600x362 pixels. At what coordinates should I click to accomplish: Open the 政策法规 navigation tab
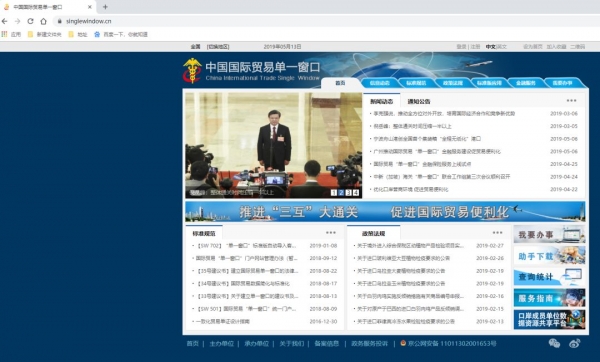pos(453,83)
